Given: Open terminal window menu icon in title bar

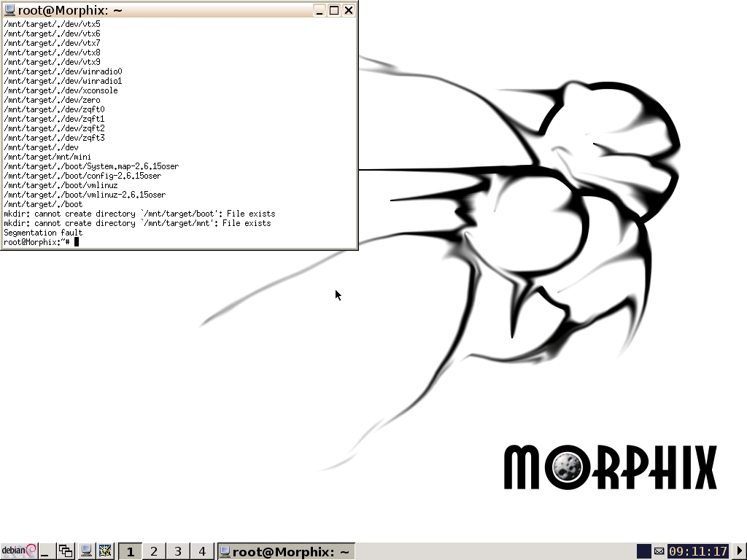Looking at the screenshot, I should [9, 10].
